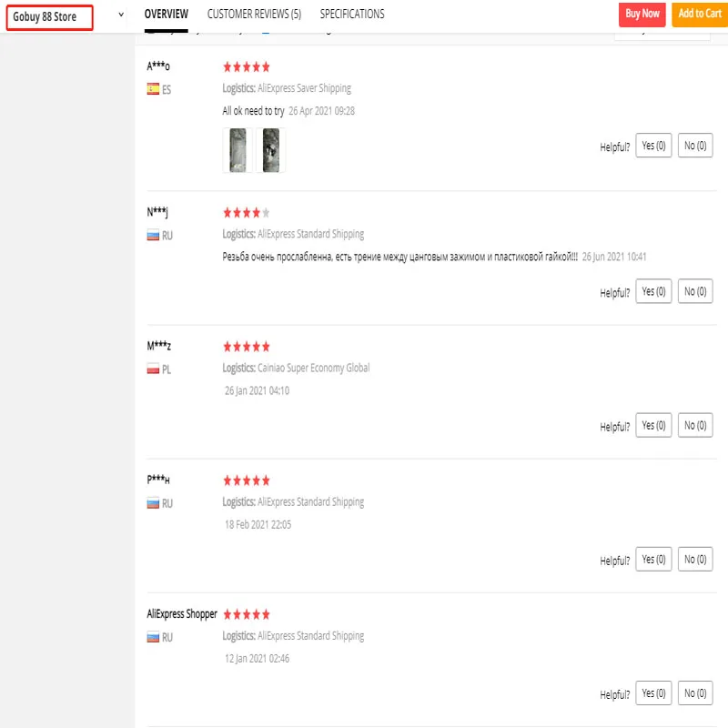The width and height of the screenshot is (728, 728).
Task: Open the first photo thumbnail in A***o's review
Action: (238, 150)
